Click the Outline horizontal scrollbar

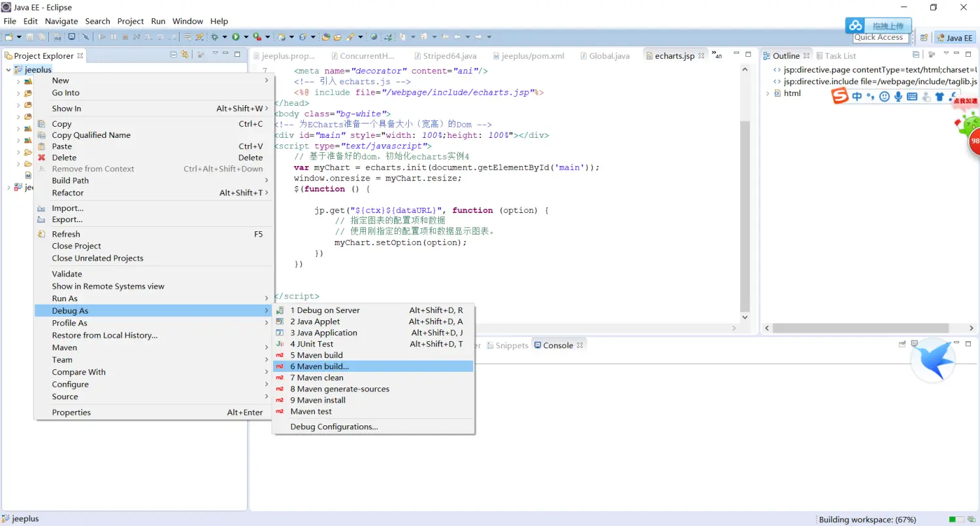point(861,328)
